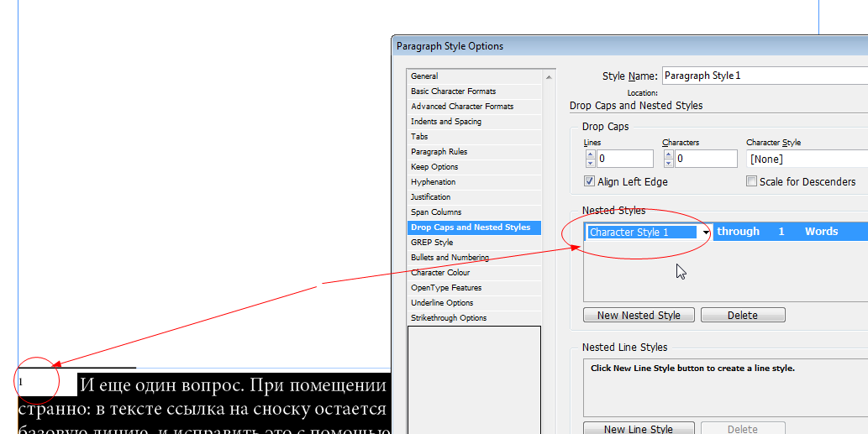This screenshot has width=868, height=434.
Task: Select Underline Options category
Action: pos(474,302)
